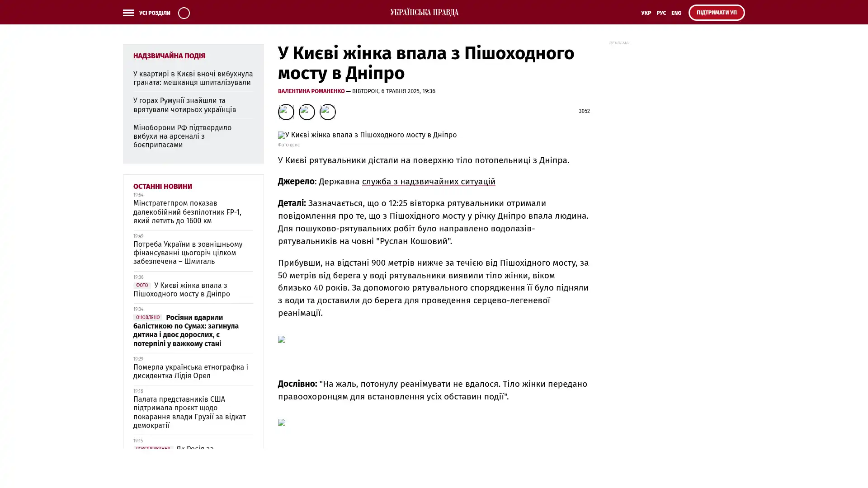The width and height of the screenshot is (868, 488).
Task: Open the hamburger menu icon
Action: [128, 13]
